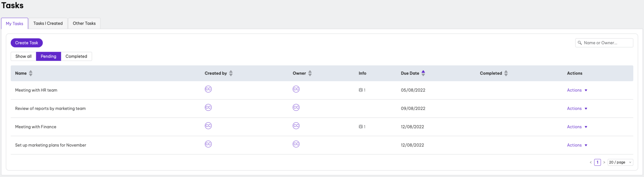The width and height of the screenshot is (644, 177).
Task: Click the Create Task button
Action: click(27, 43)
